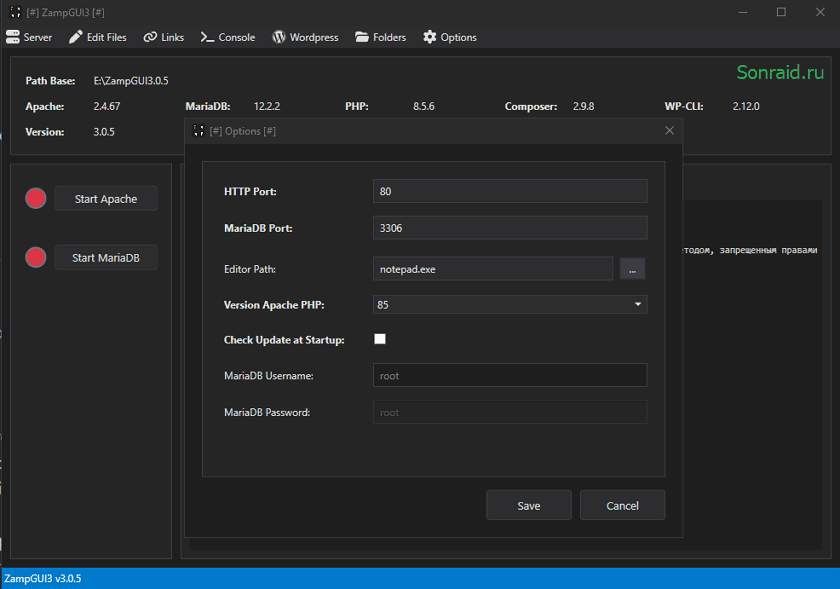Click the Apache version 2.4.67
The image size is (840, 589).
(x=107, y=106)
